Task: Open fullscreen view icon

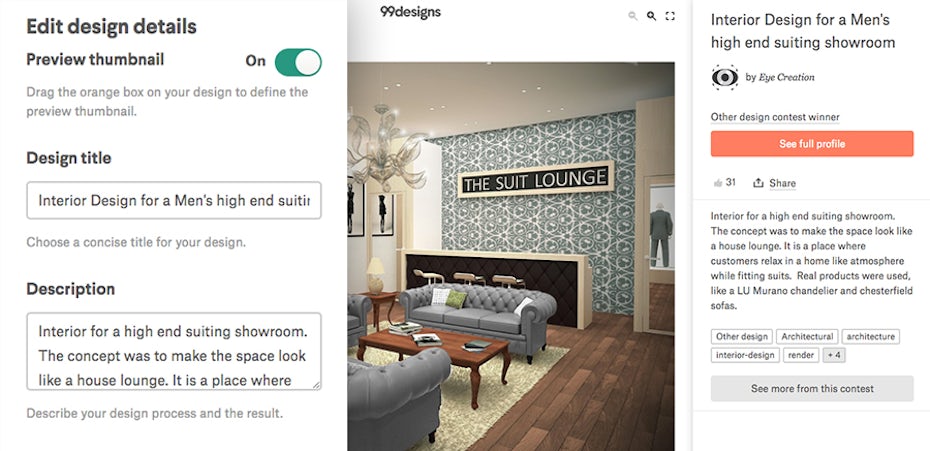Action: [x=670, y=16]
